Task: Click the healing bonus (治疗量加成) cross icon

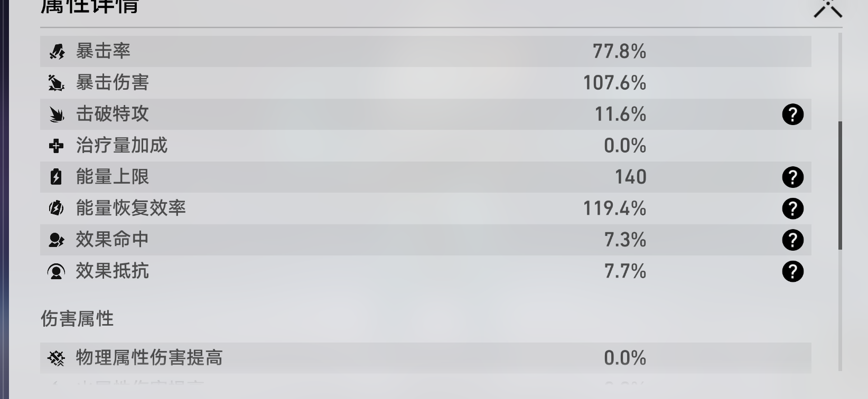Action: [57, 146]
